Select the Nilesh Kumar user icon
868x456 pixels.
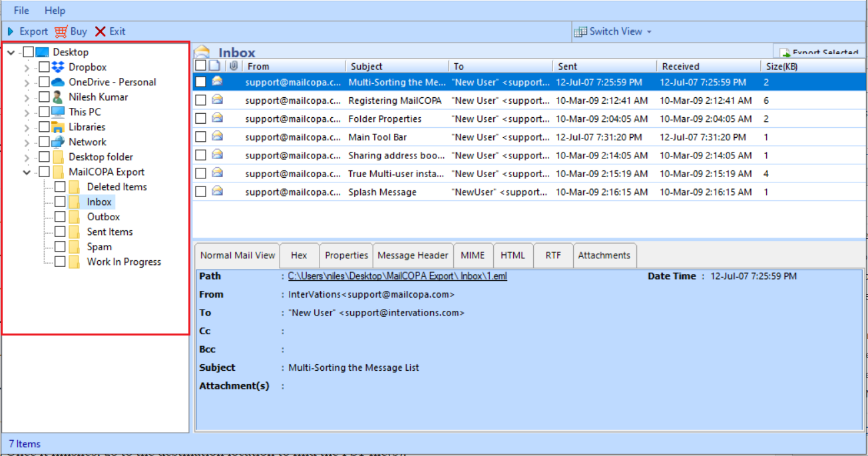pyautogui.click(x=58, y=97)
